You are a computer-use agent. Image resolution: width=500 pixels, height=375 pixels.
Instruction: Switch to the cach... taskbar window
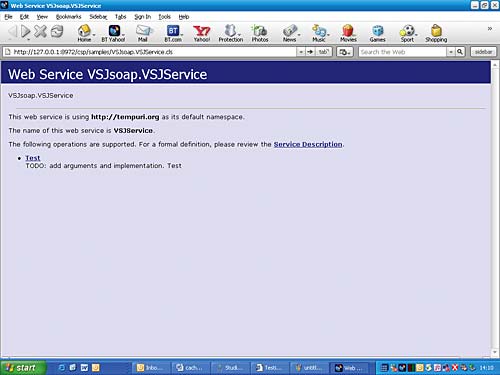[x=191, y=368]
